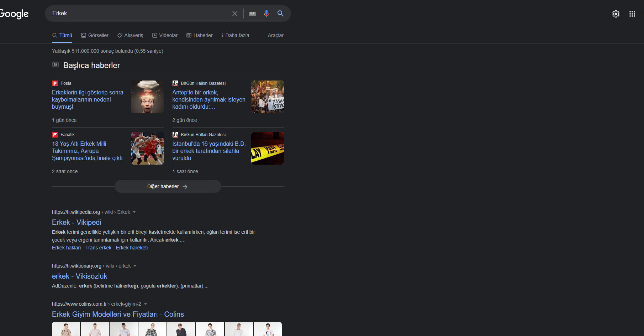Click the Posta source name
This screenshot has height=336, width=644.
tap(66, 83)
